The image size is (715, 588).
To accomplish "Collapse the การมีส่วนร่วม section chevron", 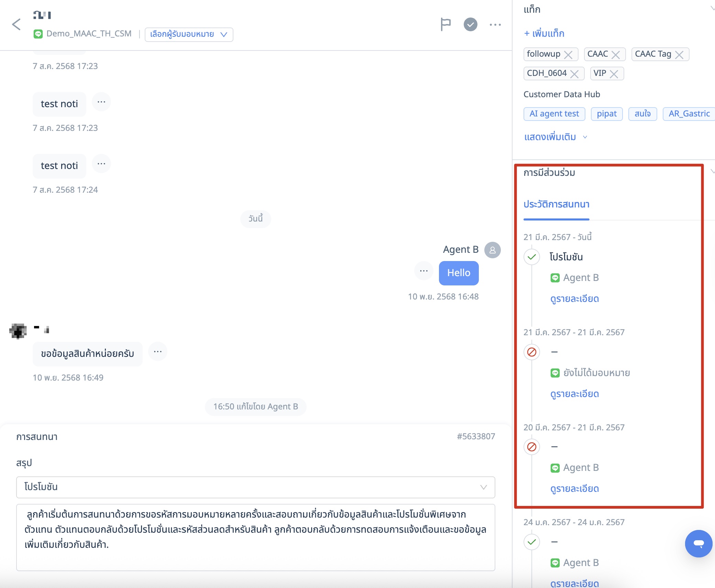I will coord(712,171).
